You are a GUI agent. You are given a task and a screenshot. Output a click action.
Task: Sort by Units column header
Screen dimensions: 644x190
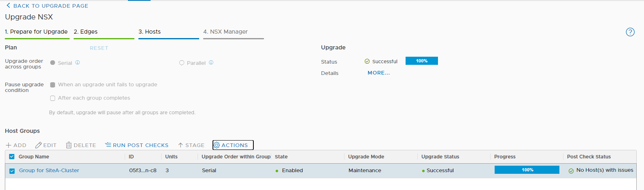171,157
